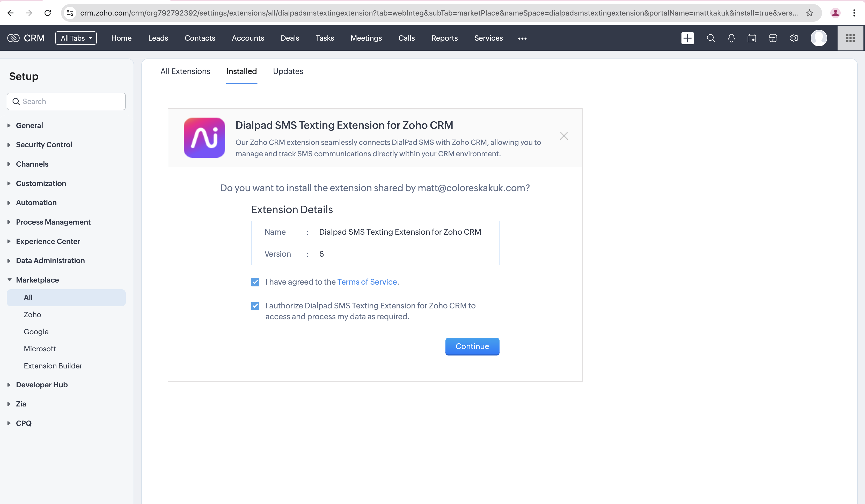Open the Contacts module

point(200,38)
